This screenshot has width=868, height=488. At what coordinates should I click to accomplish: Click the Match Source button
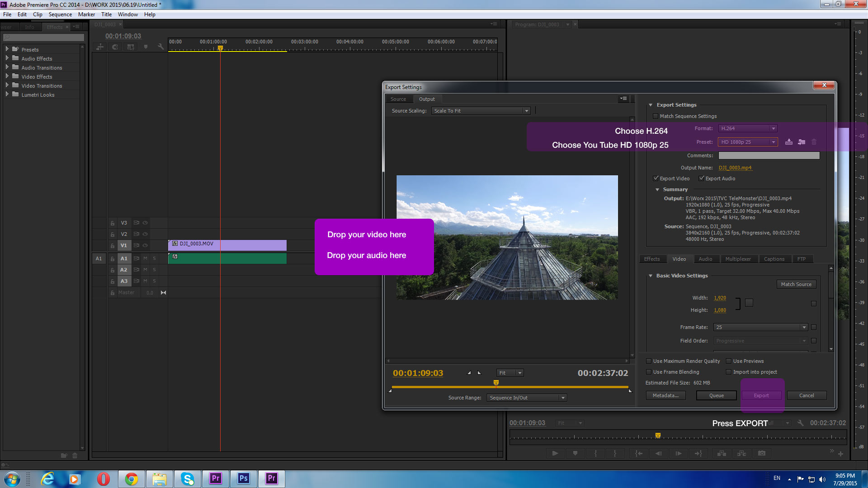point(796,284)
